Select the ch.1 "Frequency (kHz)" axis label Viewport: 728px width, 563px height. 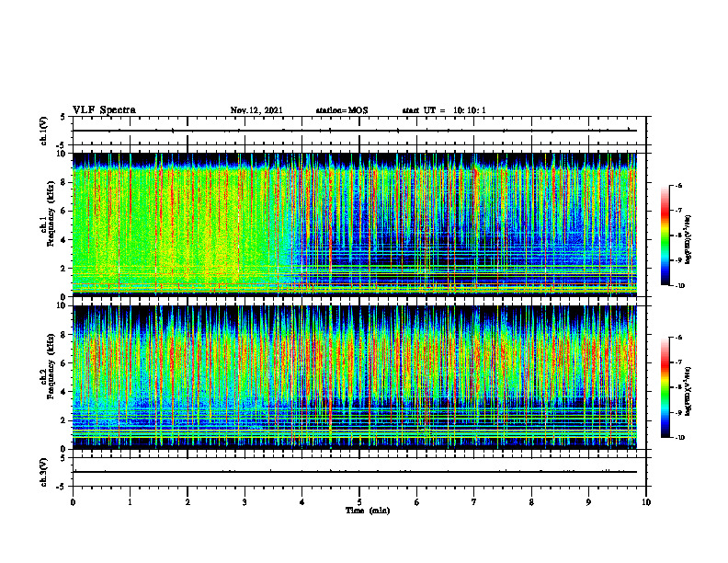pos(51,213)
